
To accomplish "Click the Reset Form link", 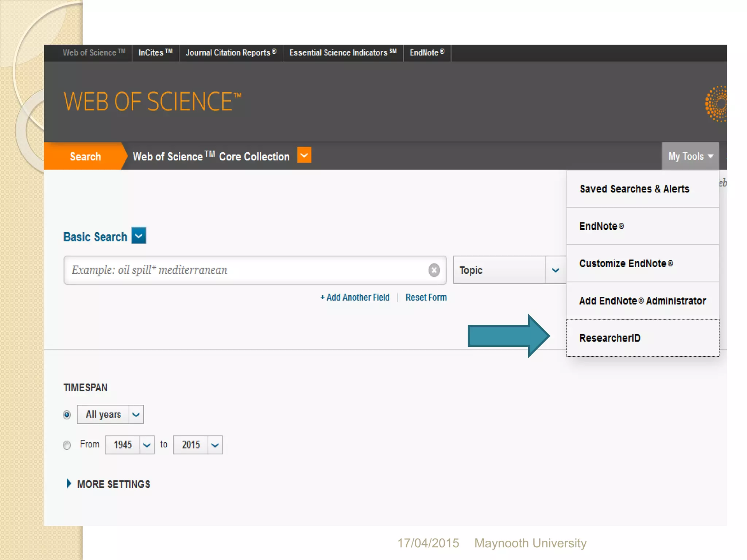I will (x=426, y=297).
